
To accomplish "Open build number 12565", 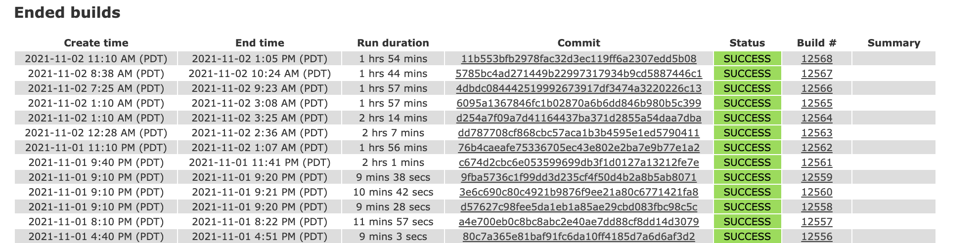I will coord(816,103).
